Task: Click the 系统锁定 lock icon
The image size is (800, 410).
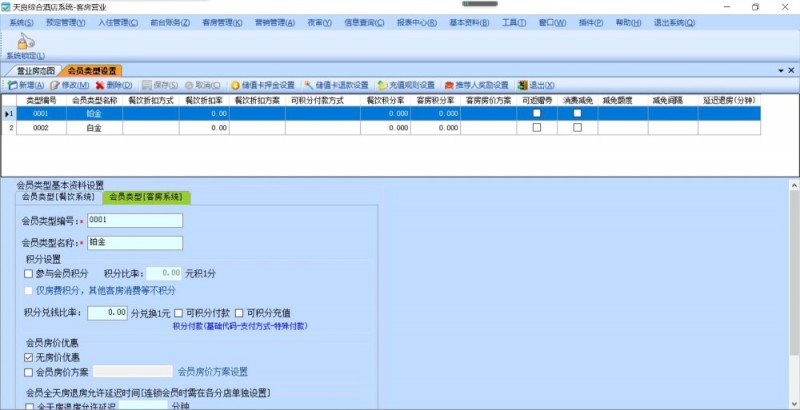Action: [x=26, y=42]
